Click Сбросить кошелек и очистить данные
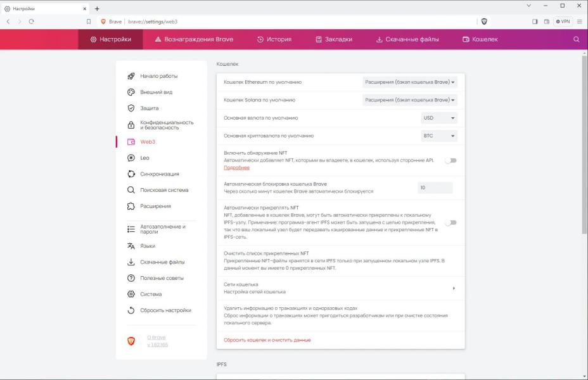 click(267, 340)
